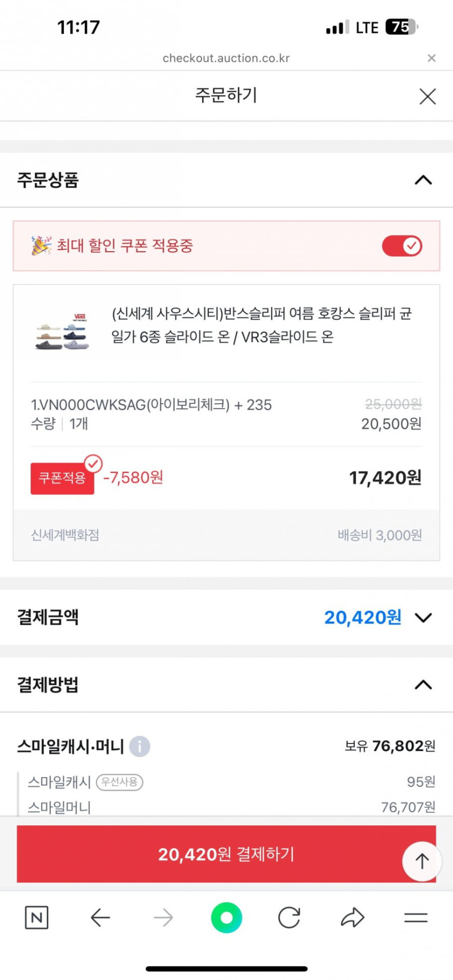Tap the Vans slipper product thumbnail
This screenshot has width=453, height=980.
pyautogui.click(x=62, y=330)
